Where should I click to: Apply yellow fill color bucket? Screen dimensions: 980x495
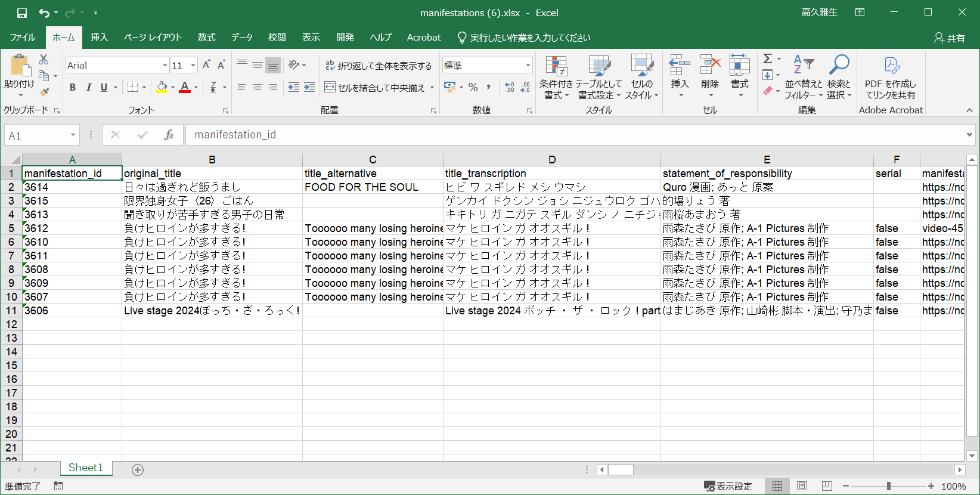pyautogui.click(x=162, y=87)
